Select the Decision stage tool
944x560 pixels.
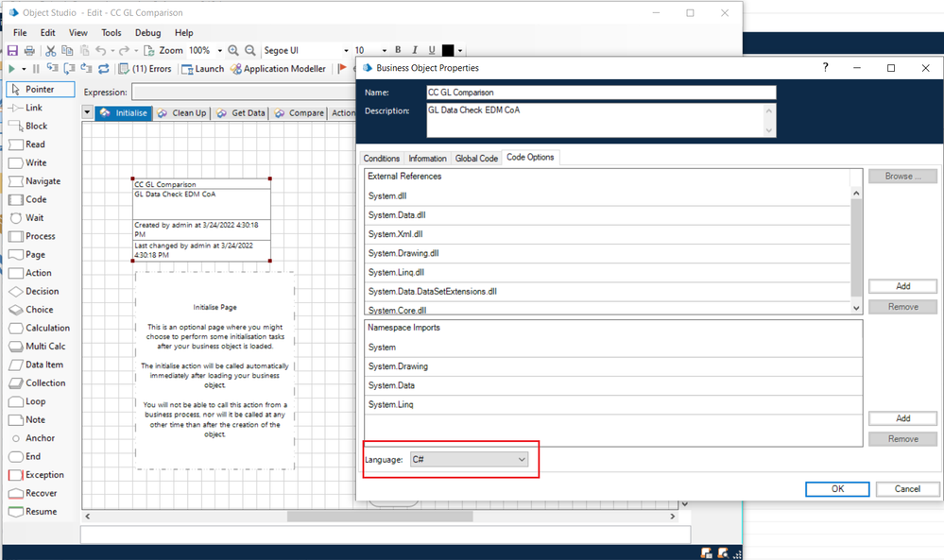click(x=42, y=292)
